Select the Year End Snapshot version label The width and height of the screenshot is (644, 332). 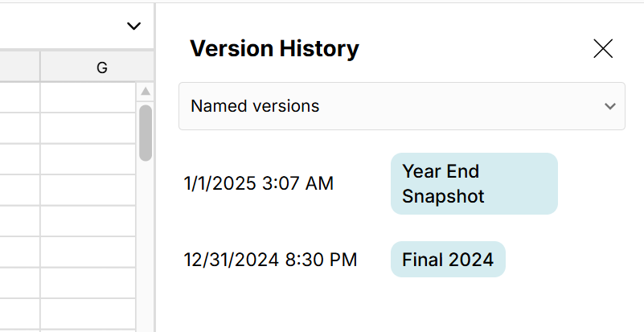point(474,183)
